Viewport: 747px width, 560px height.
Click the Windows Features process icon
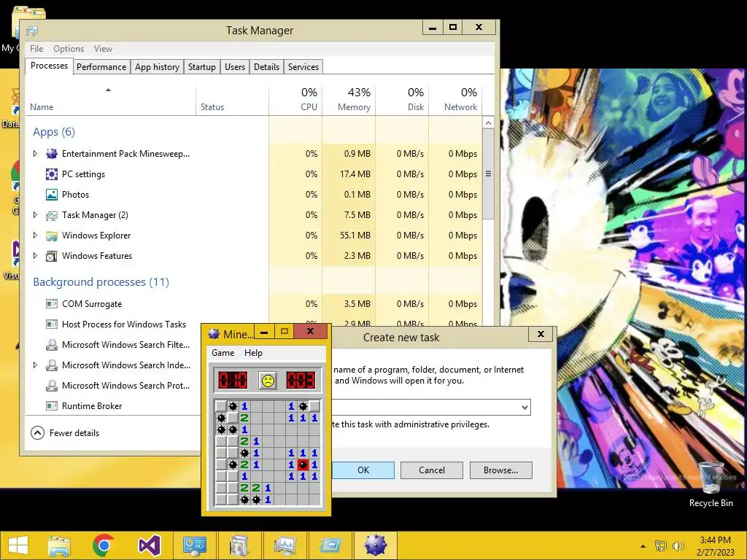click(x=52, y=256)
